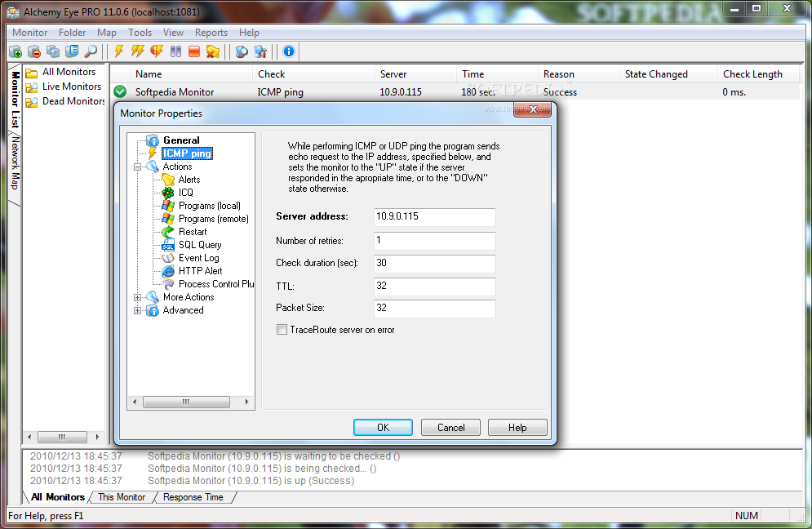Click folder sidebar horizontal scrollbar thumb
This screenshot has width=812, height=529.
pyautogui.click(x=62, y=438)
